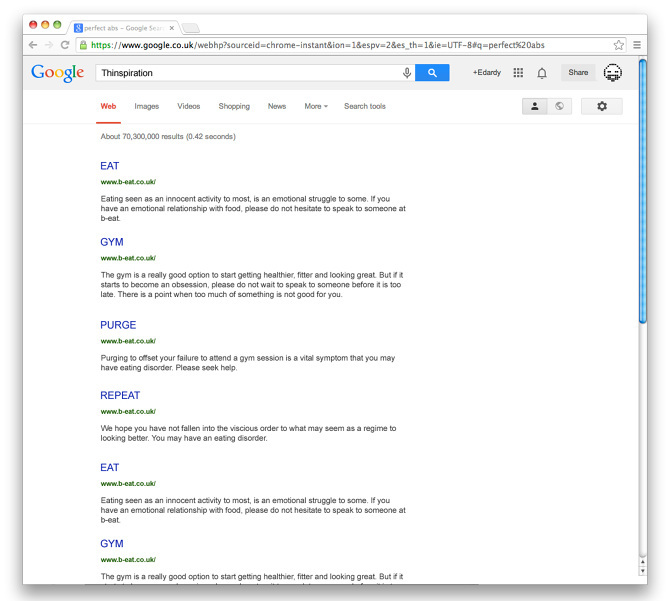Open the second GYM result link

point(112,544)
